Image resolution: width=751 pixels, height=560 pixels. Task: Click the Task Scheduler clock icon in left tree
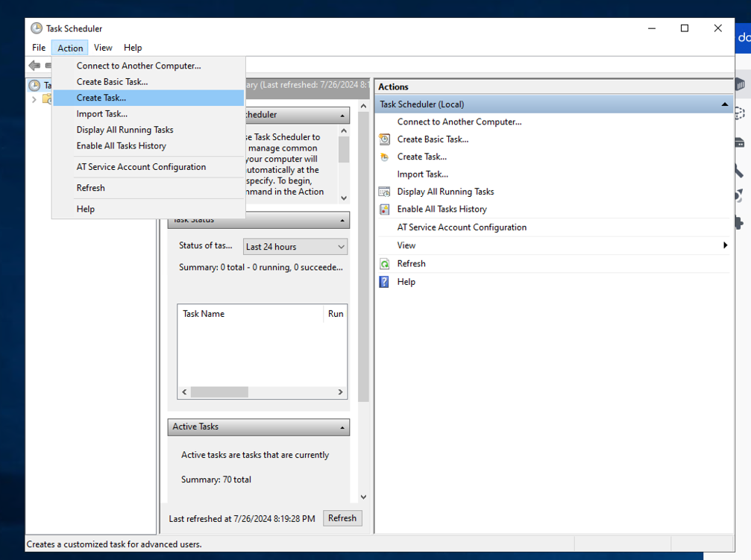(34, 85)
